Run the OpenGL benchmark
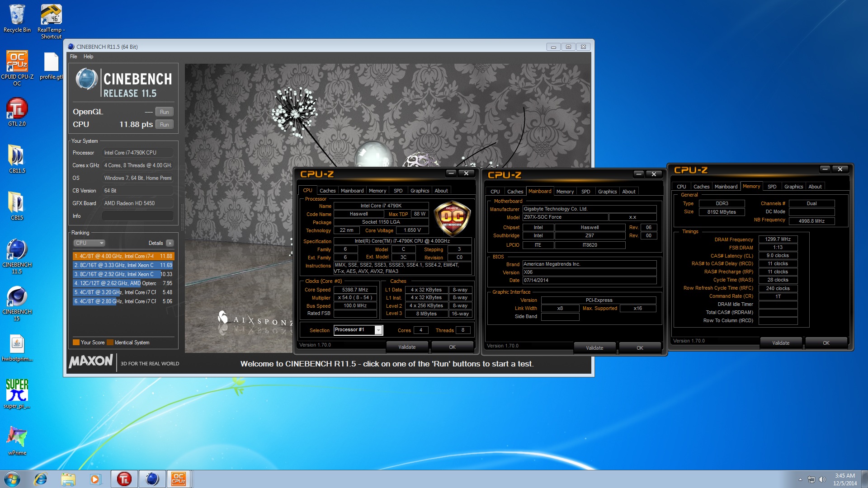The width and height of the screenshot is (868, 488). [165, 112]
